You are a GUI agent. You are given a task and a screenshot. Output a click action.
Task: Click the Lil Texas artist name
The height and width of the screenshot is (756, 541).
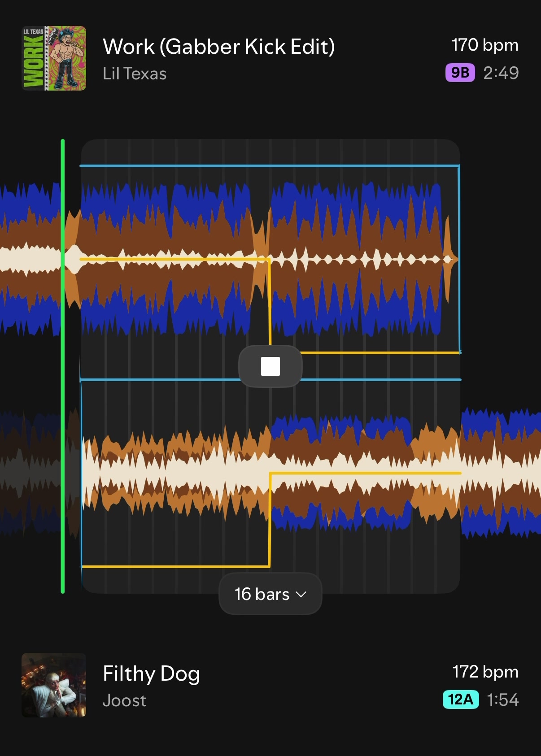[135, 74]
